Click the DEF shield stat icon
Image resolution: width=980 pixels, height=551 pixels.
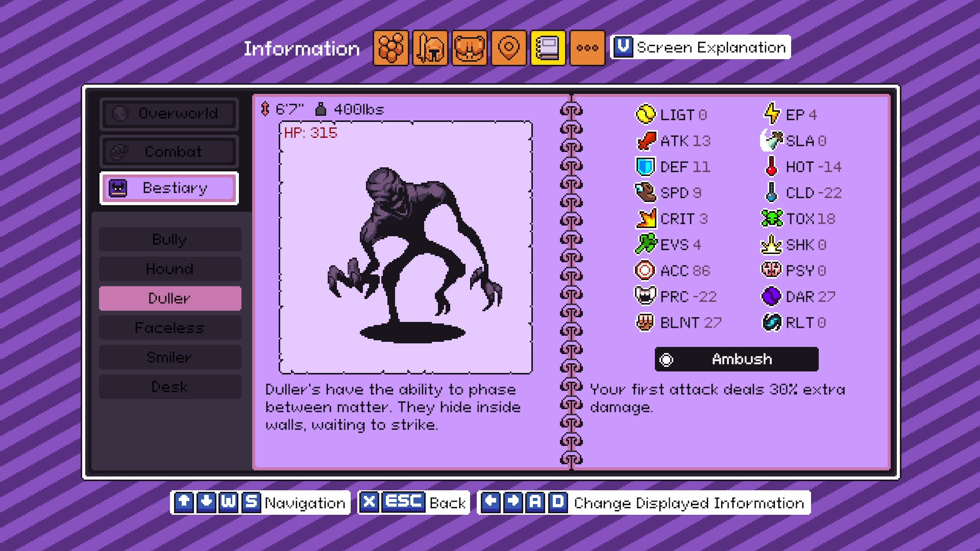(645, 167)
